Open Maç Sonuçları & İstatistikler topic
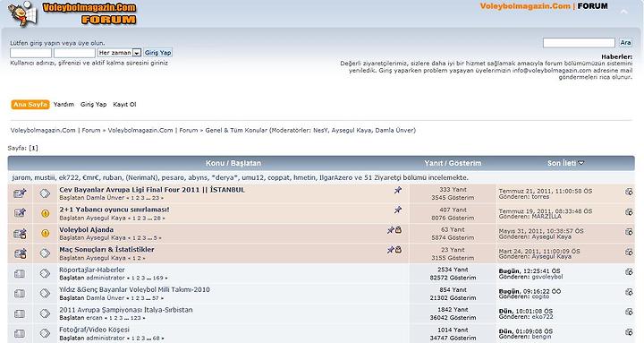The width and height of the screenshot is (644, 343). 106,249
